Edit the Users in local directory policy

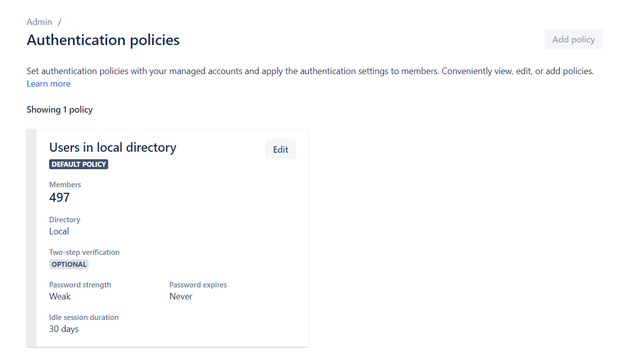(x=280, y=149)
